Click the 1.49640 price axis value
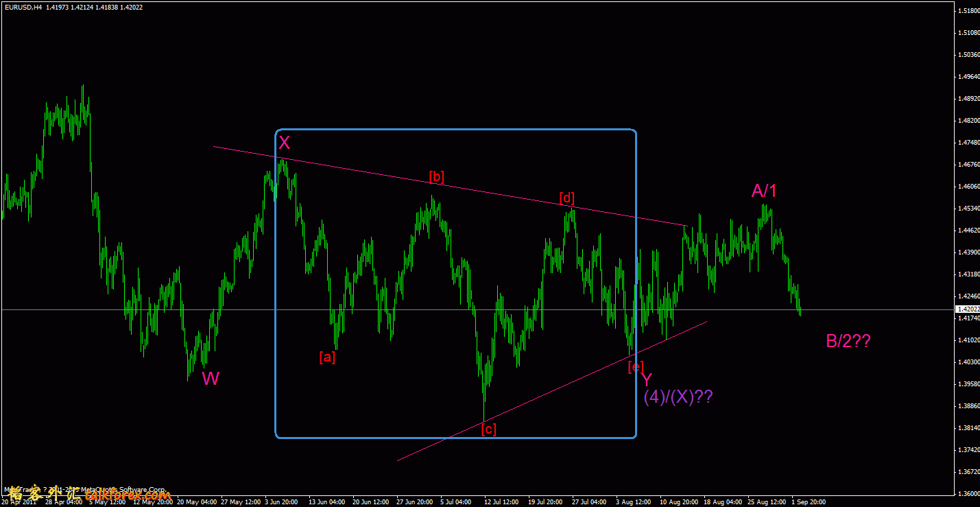This screenshot has height=507, width=980. 968,76
